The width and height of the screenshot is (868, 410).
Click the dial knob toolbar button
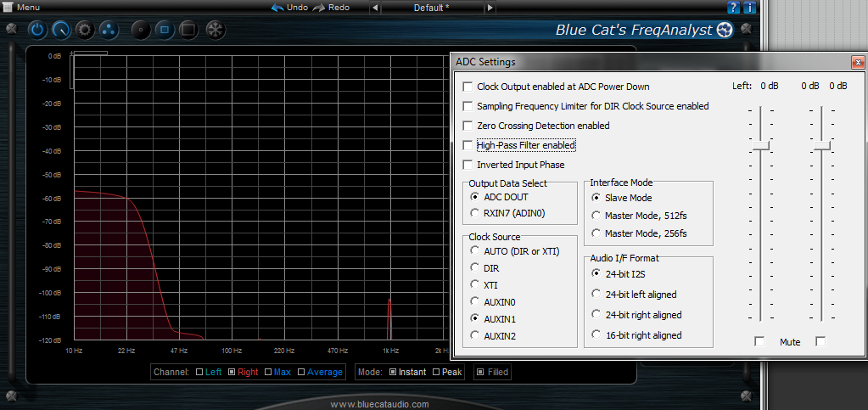[x=61, y=30]
